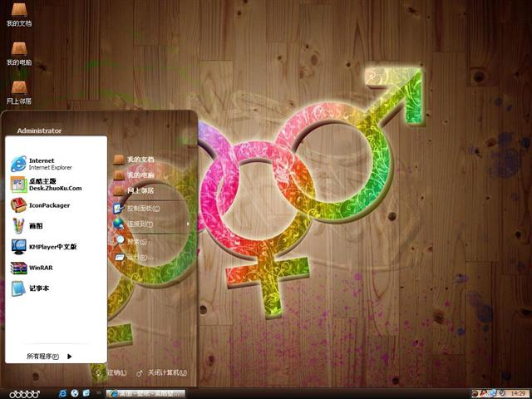This screenshot has height=399, width=532.
Task: Switch to the open taskbar window button
Action: click(146, 393)
